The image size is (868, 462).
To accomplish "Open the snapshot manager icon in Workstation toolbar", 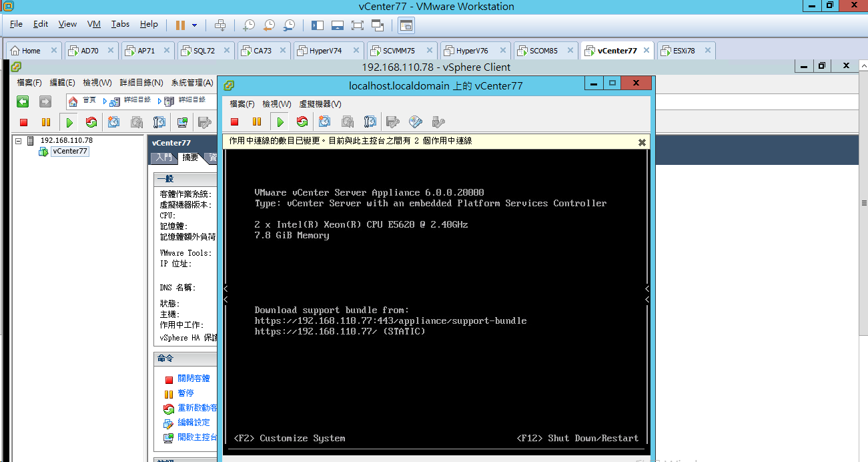I will (289, 25).
